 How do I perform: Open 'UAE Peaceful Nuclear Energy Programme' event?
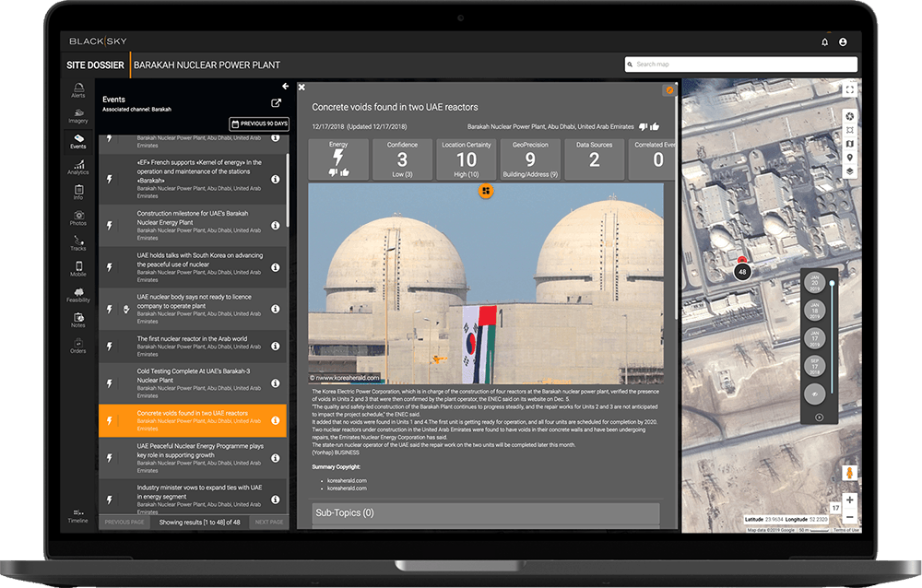(193, 458)
